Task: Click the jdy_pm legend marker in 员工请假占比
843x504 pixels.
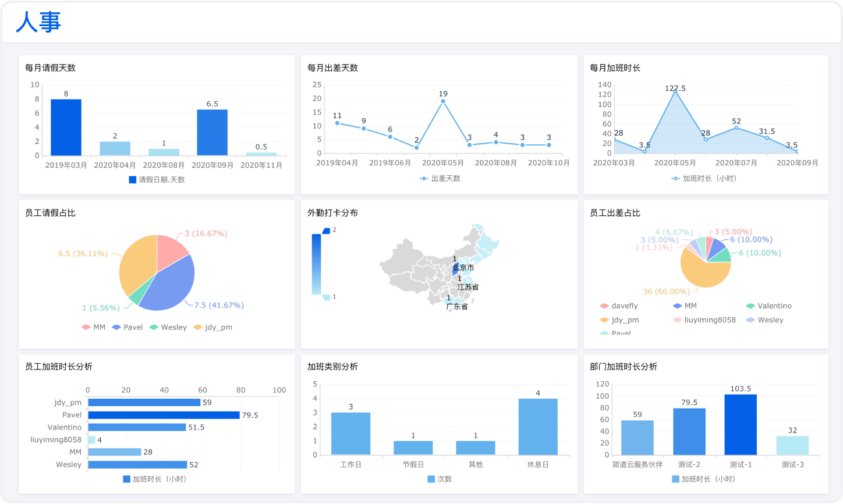Action: [198, 328]
